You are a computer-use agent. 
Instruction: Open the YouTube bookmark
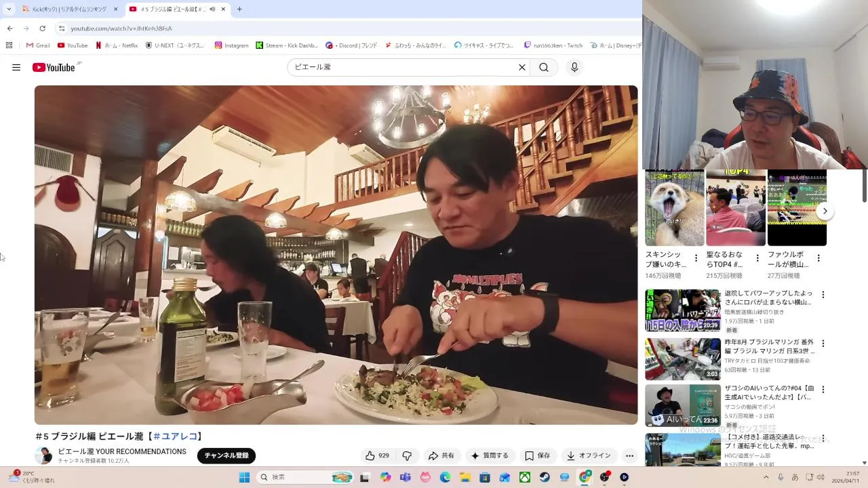pos(73,45)
